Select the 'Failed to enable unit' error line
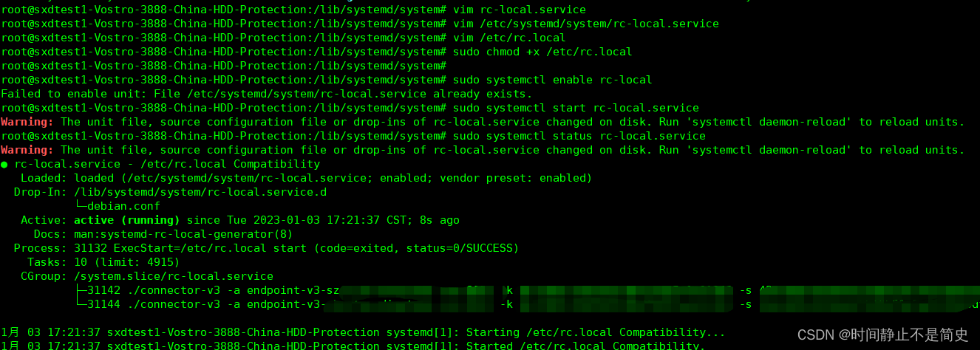 pyautogui.click(x=266, y=94)
